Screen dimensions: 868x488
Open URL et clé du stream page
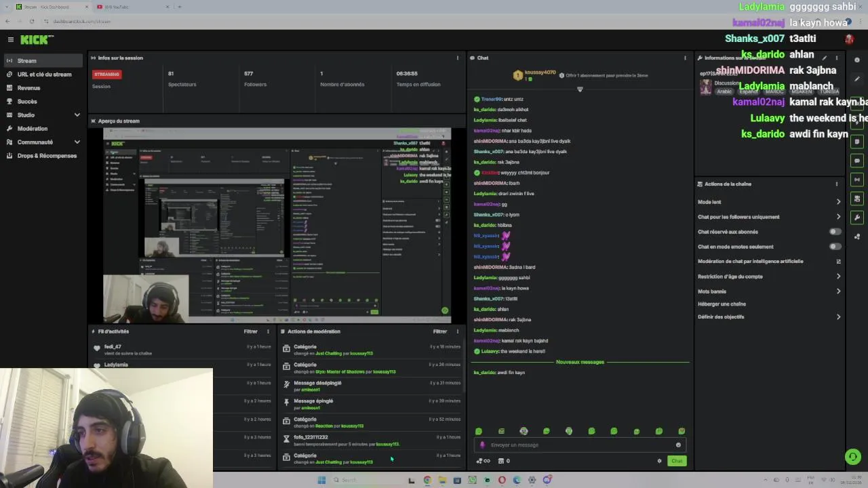pyautogui.click(x=44, y=74)
